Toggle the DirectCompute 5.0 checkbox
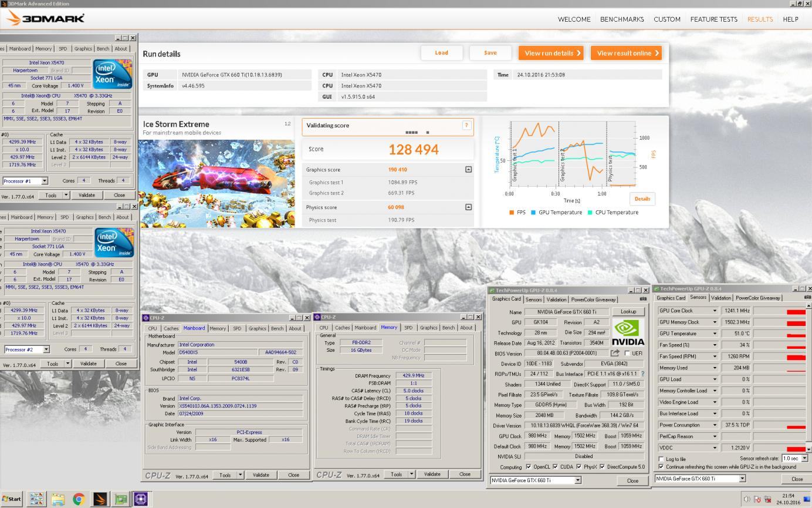 [x=602, y=467]
